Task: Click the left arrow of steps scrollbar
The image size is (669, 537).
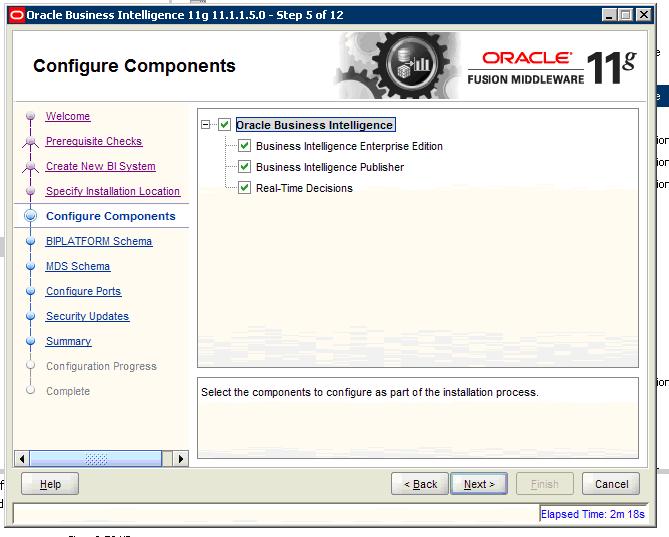Action: (22, 459)
